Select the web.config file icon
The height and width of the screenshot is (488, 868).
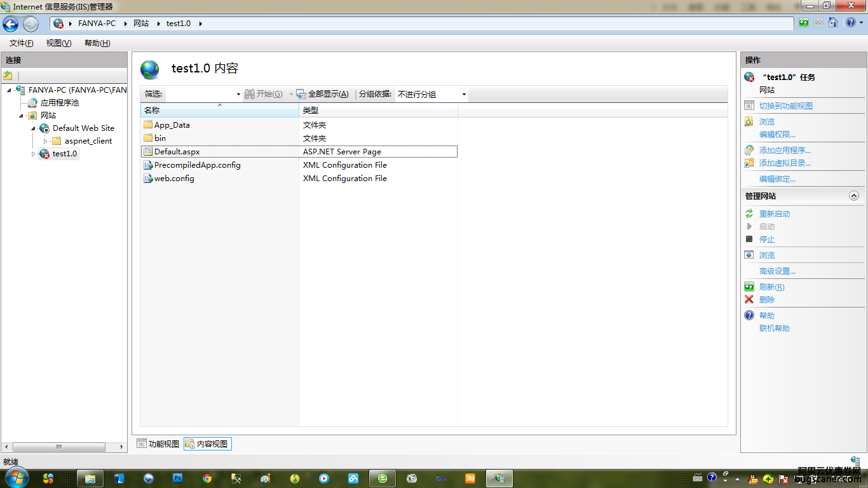148,179
